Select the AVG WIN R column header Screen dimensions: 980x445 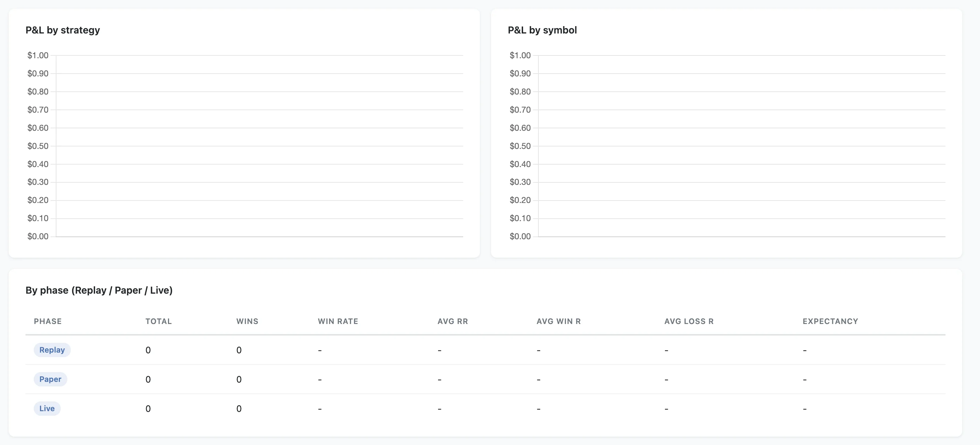click(x=558, y=321)
